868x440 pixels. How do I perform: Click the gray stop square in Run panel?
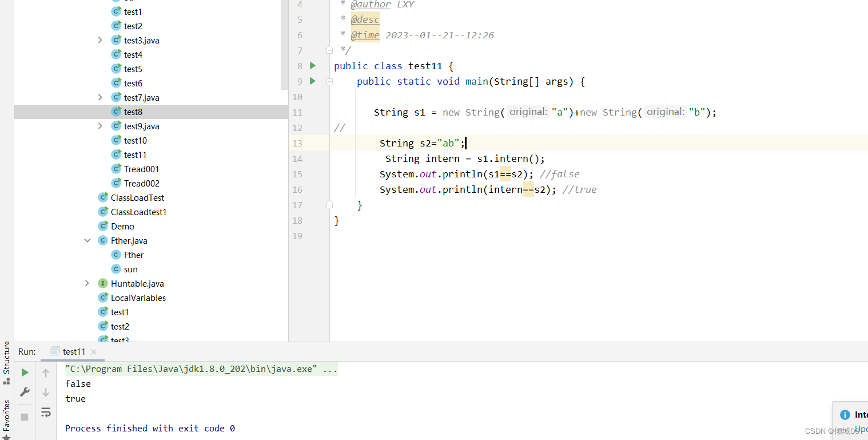[x=25, y=417]
